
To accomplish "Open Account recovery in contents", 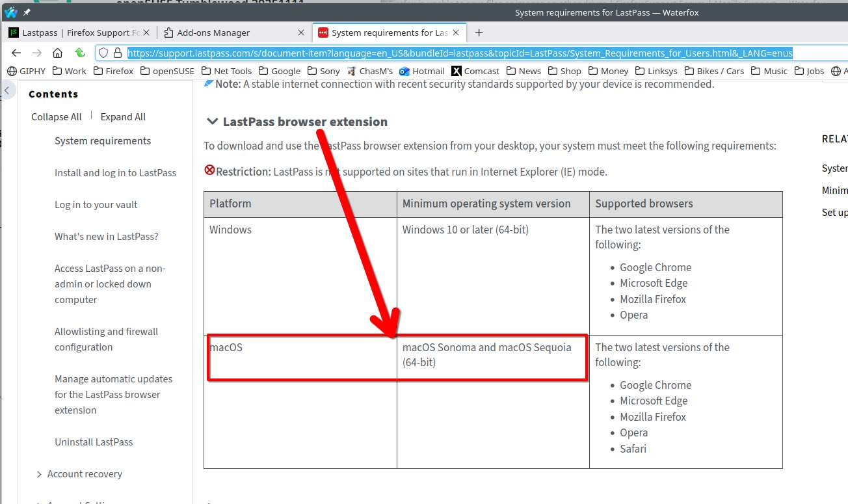I will click(x=85, y=474).
